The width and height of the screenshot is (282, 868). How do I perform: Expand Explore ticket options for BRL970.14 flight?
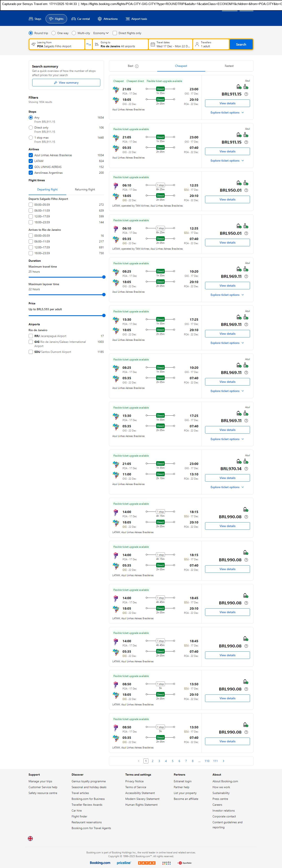pyautogui.click(x=227, y=487)
